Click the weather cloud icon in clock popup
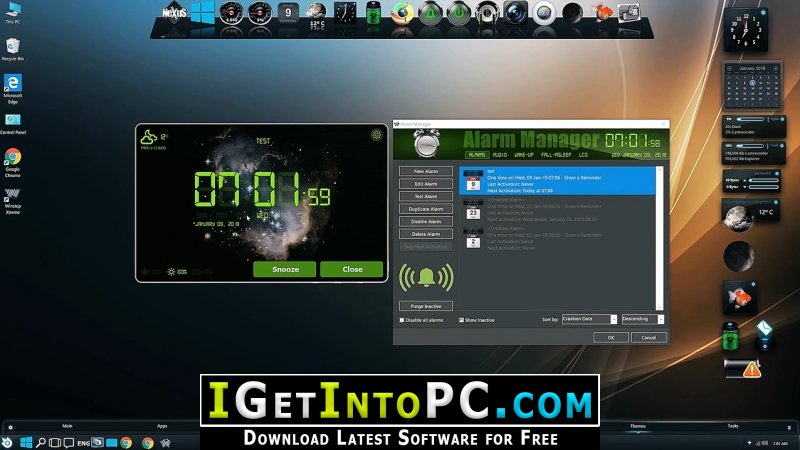 (x=148, y=137)
